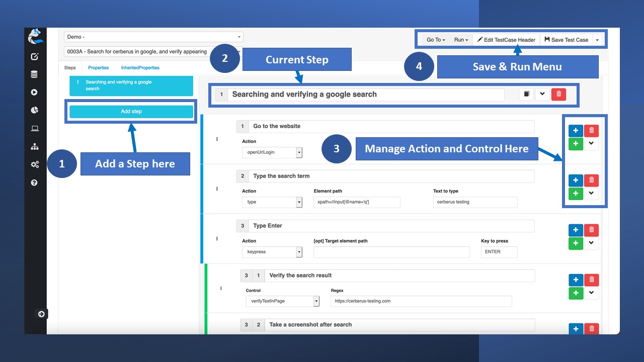Click the help question mark icon

(35, 183)
